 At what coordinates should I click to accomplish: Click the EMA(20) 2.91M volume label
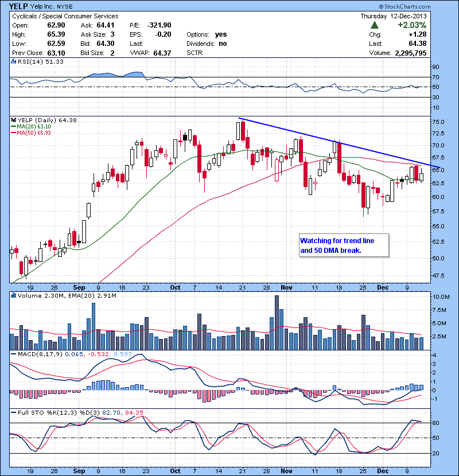point(92,295)
